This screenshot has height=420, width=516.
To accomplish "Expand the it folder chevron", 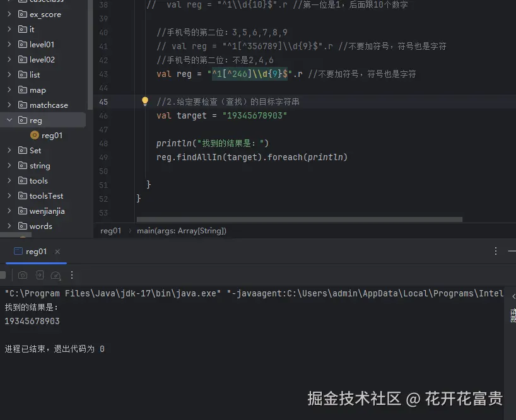I will [9, 29].
